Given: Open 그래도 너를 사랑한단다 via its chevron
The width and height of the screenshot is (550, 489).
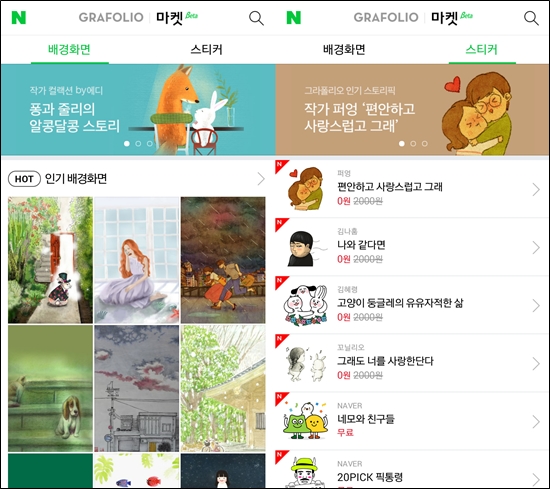Looking at the screenshot, I should (x=536, y=364).
